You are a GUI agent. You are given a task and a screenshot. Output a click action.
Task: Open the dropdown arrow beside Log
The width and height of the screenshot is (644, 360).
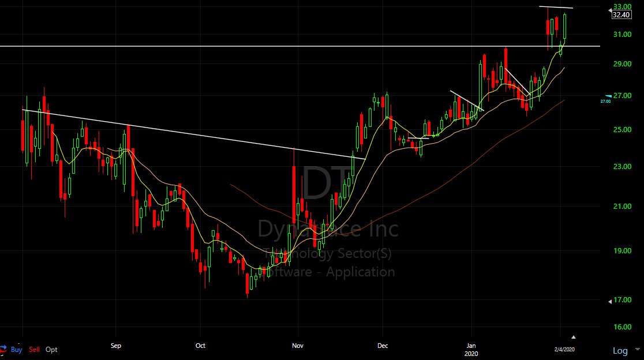pos(638,350)
